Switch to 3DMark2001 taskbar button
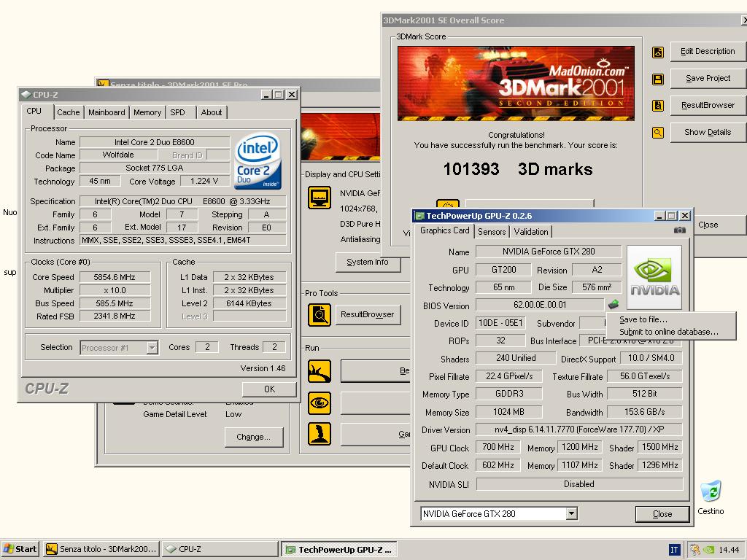Image resolution: width=747 pixels, height=560 pixels. (101, 550)
